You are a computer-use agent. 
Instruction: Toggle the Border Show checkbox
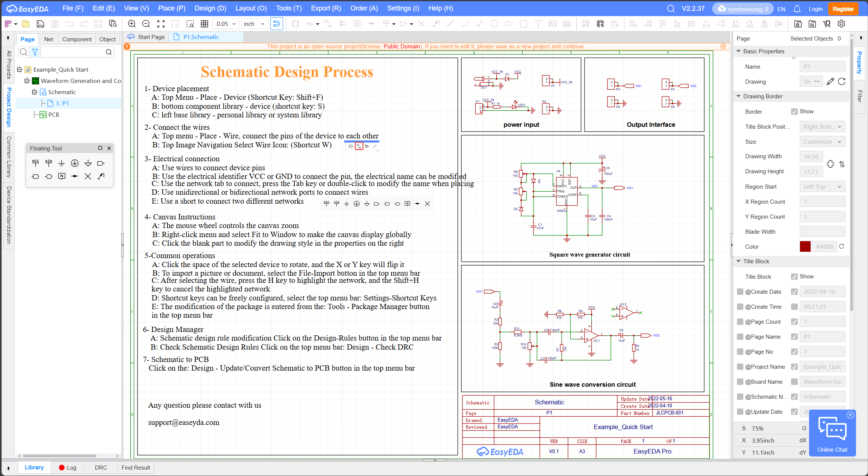pos(794,111)
